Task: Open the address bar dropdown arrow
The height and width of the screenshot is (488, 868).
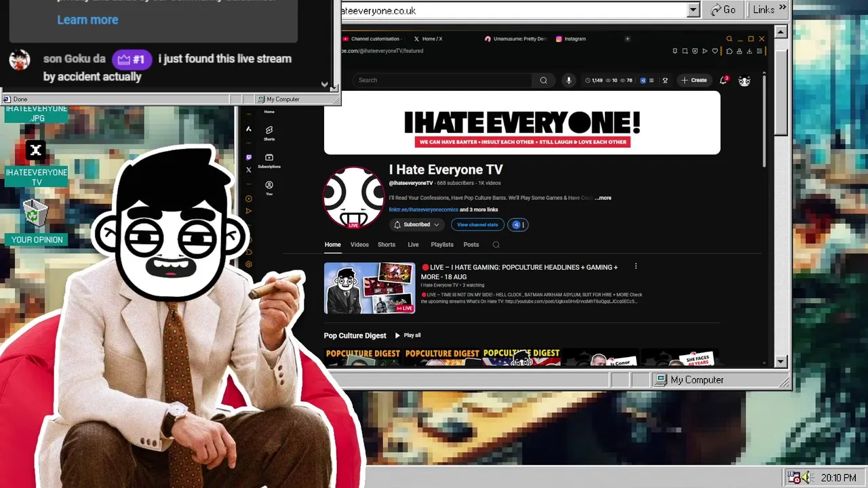Action: [x=693, y=9]
